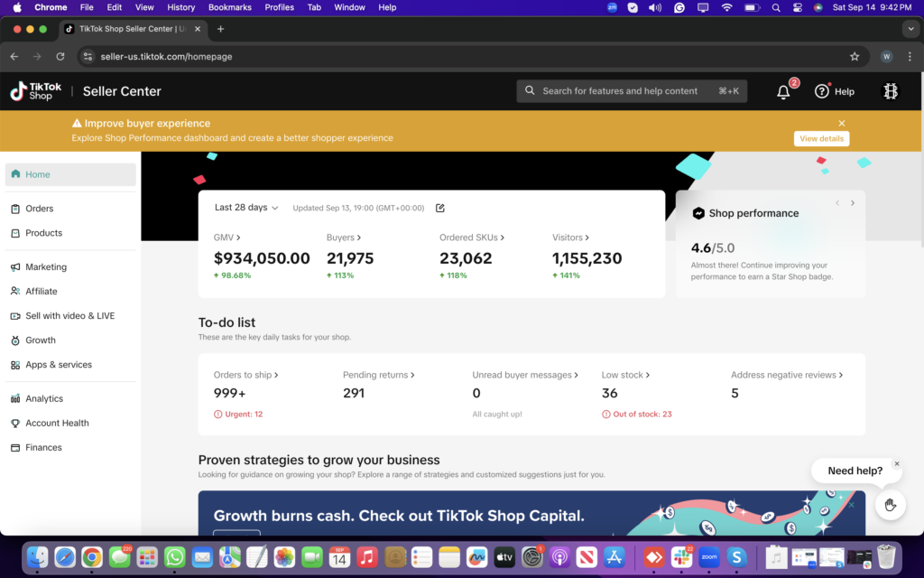
Task: Open the Need help hand chat icon
Action: pos(890,505)
